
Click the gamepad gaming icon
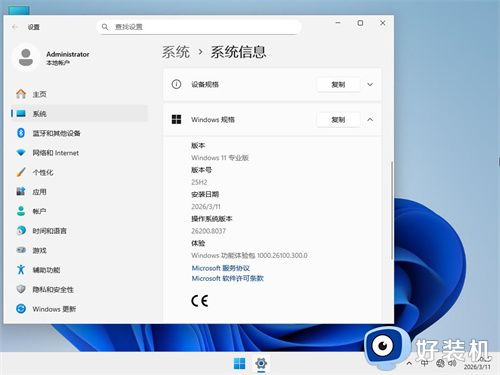[21, 250]
